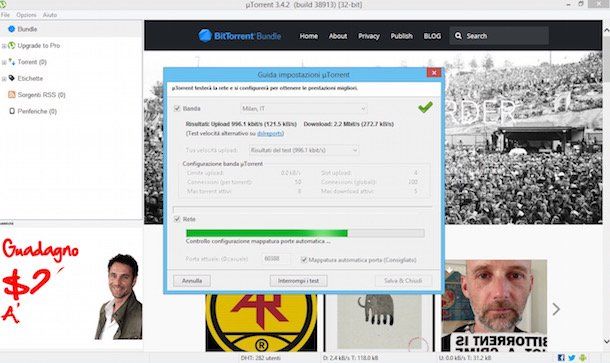
Task: Click the Sorgenti RSS feed icon
Action: (12, 95)
